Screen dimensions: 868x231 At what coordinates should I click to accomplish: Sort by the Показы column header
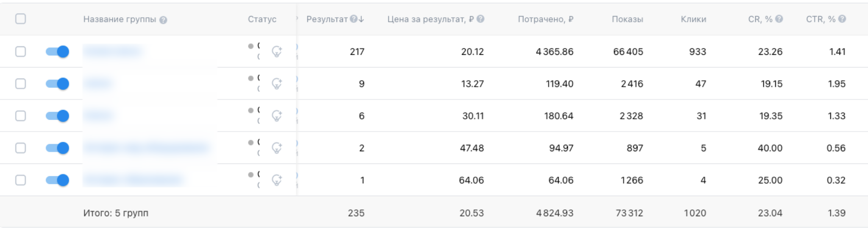pos(627,19)
